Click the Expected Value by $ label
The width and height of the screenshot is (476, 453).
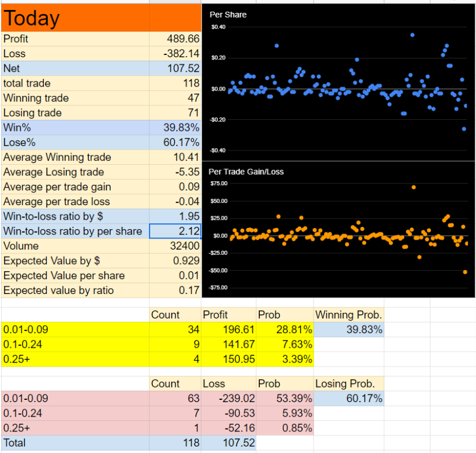(51, 261)
